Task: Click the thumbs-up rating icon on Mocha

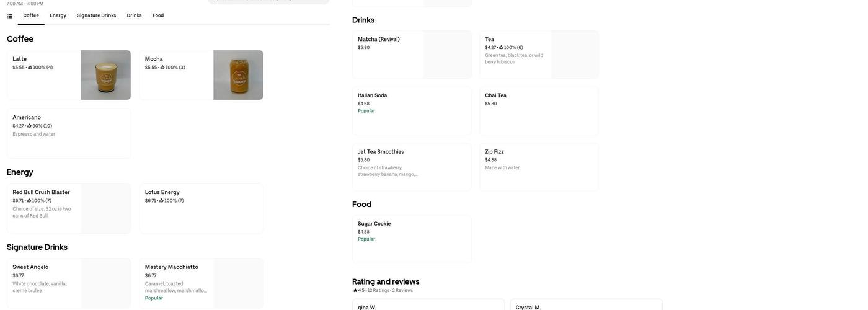Action: pos(162,68)
